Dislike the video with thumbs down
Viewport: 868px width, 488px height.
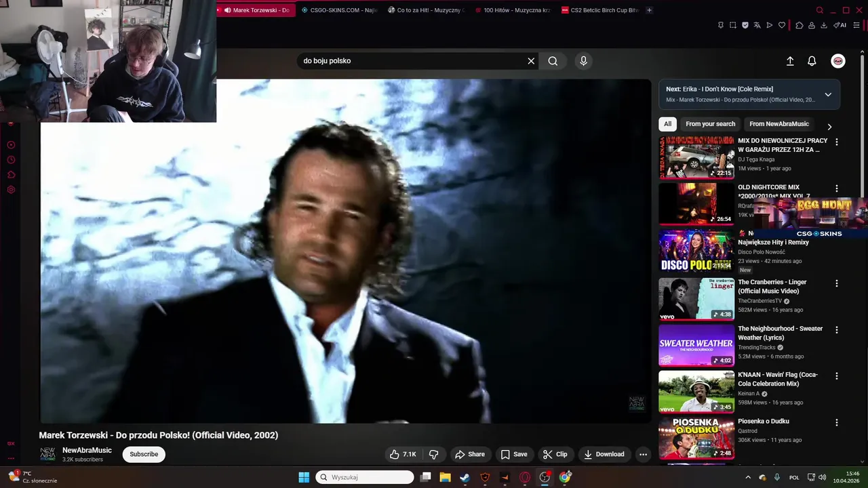[x=434, y=454]
